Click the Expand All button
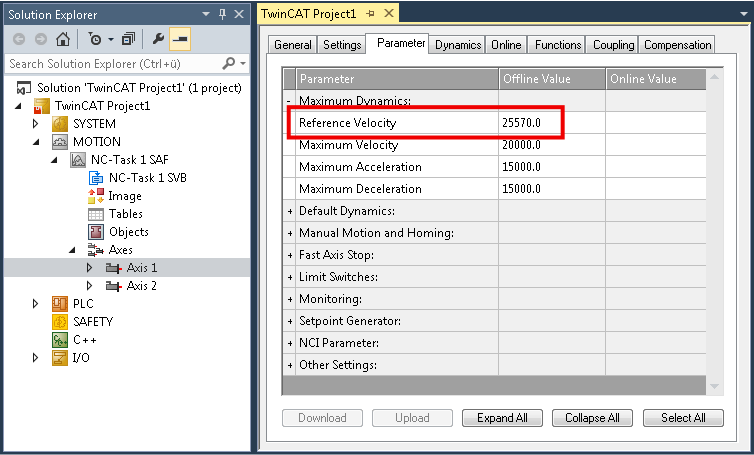754x455 pixels. point(503,418)
